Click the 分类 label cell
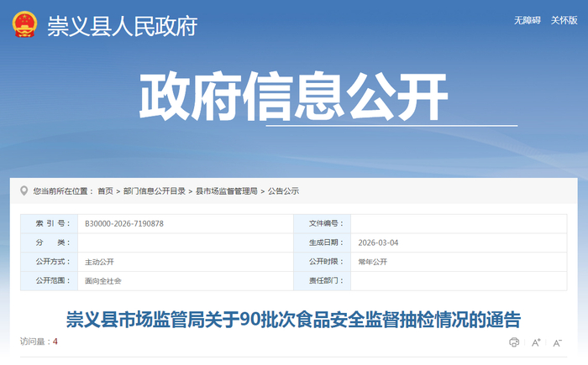The image size is (588, 365). click(49, 242)
